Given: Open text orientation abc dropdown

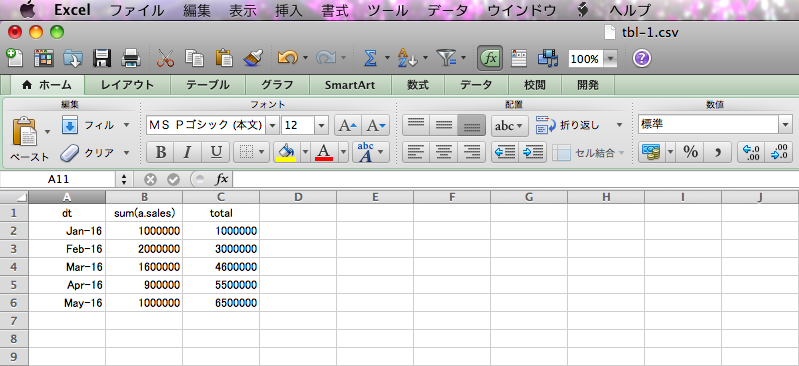Looking at the screenshot, I should (510, 125).
